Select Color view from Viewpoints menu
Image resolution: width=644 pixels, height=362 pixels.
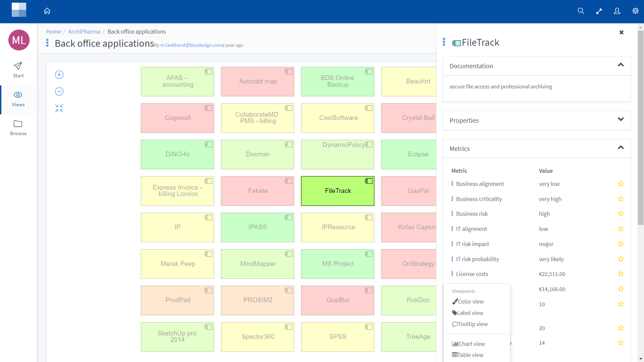coord(470,301)
